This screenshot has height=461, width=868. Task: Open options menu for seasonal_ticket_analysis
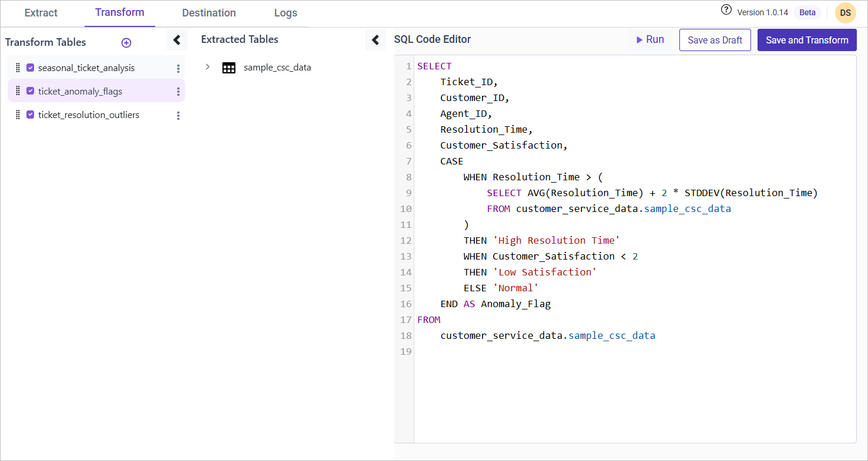[x=178, y=69]
